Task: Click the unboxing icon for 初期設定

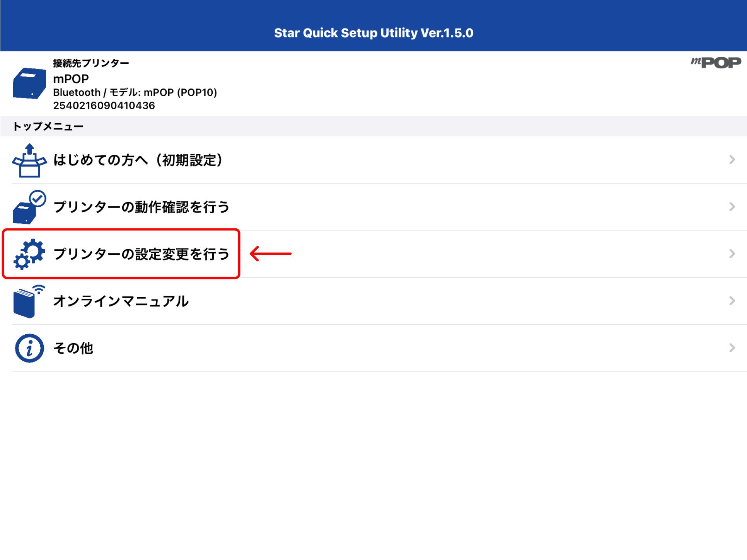Action: 29,160
